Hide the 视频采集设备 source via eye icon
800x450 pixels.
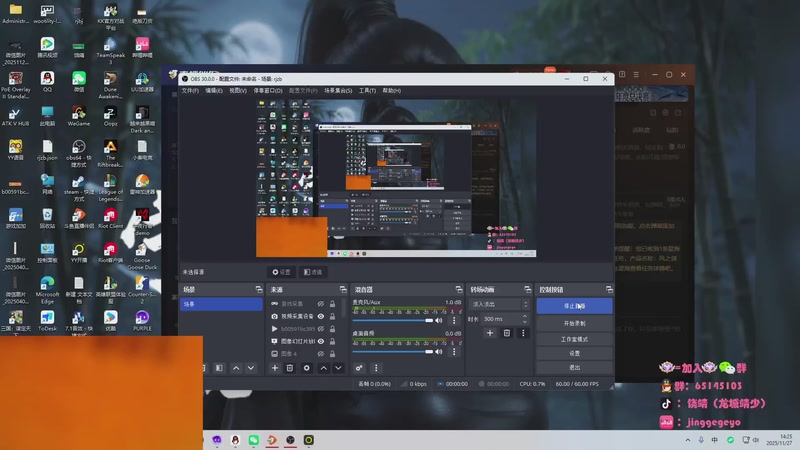coord(320,316)
